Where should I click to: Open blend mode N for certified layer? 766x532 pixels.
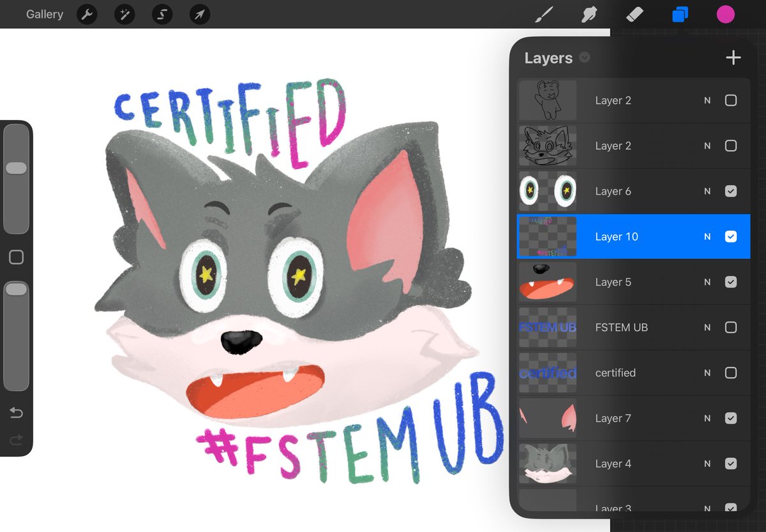pos(707,373)
